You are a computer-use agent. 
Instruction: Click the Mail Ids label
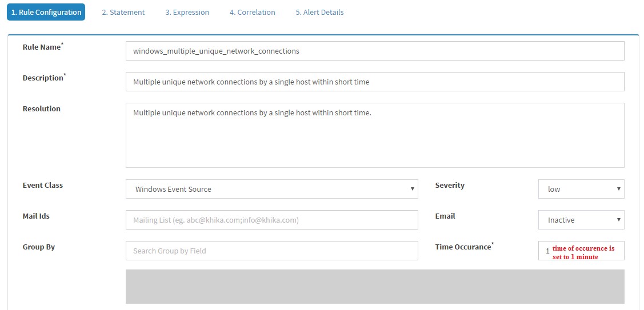[36, 216]
